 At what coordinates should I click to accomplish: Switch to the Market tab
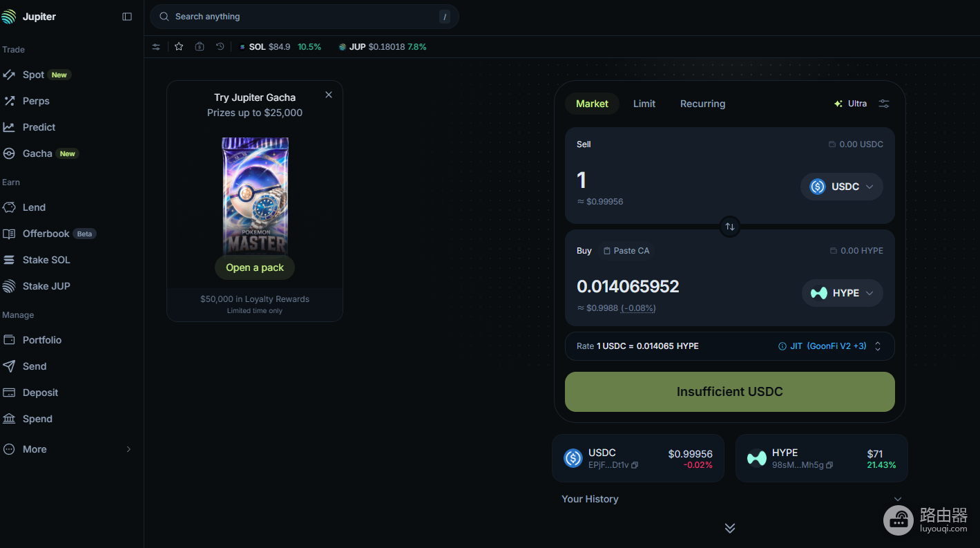(x=593, y=104)
